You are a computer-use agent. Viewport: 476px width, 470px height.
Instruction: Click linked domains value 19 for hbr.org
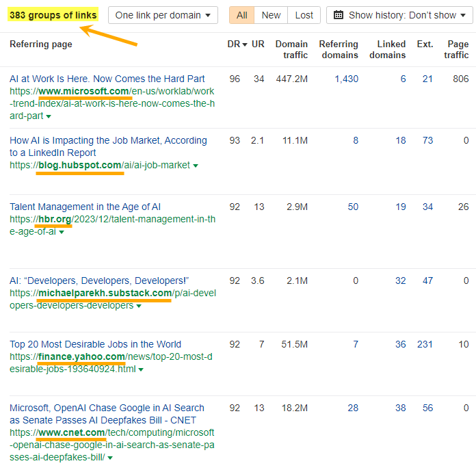click(401, 207)
